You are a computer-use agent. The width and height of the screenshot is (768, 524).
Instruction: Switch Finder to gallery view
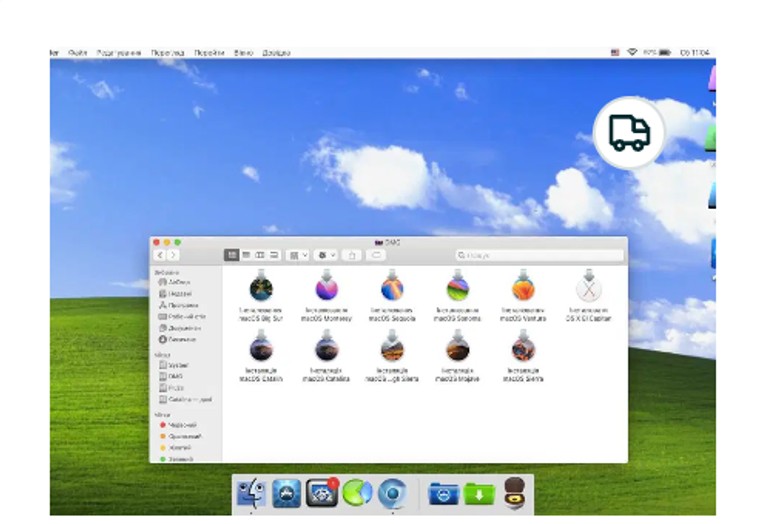(274, 255)
